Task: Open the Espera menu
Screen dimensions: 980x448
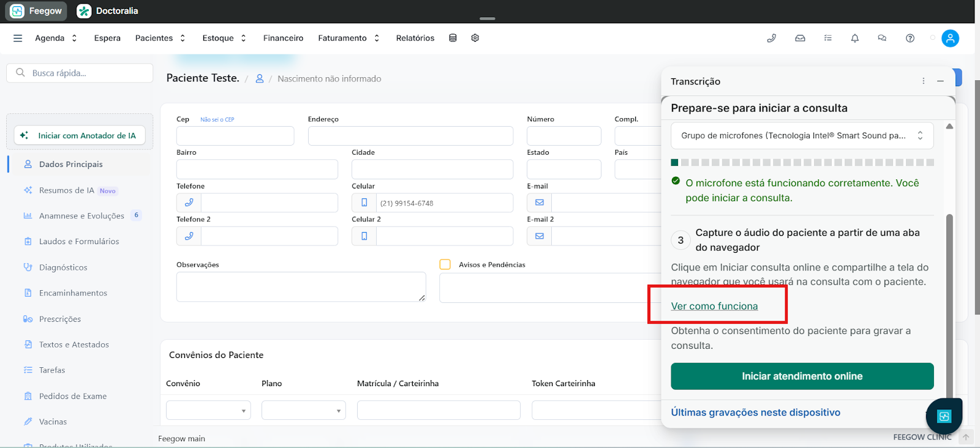Action: coord(107,38)
